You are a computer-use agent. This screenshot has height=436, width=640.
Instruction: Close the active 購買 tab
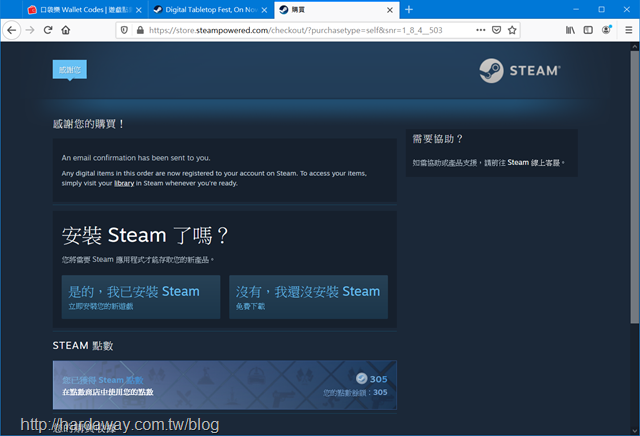coord(390,10)
